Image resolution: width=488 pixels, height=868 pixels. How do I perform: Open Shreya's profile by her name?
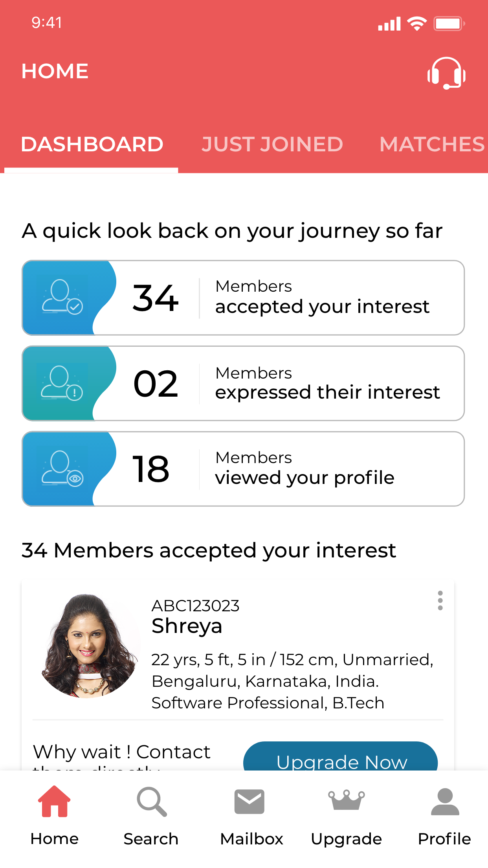[x=187, y=626]
